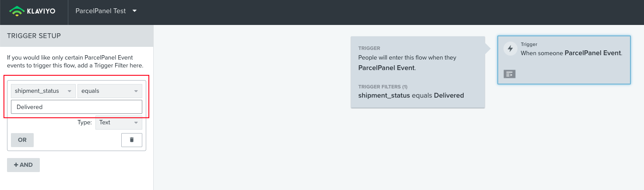Click the TRIGGER SETUP panel header
Screen dimensions: 644x190
click(x=77, y=36)
